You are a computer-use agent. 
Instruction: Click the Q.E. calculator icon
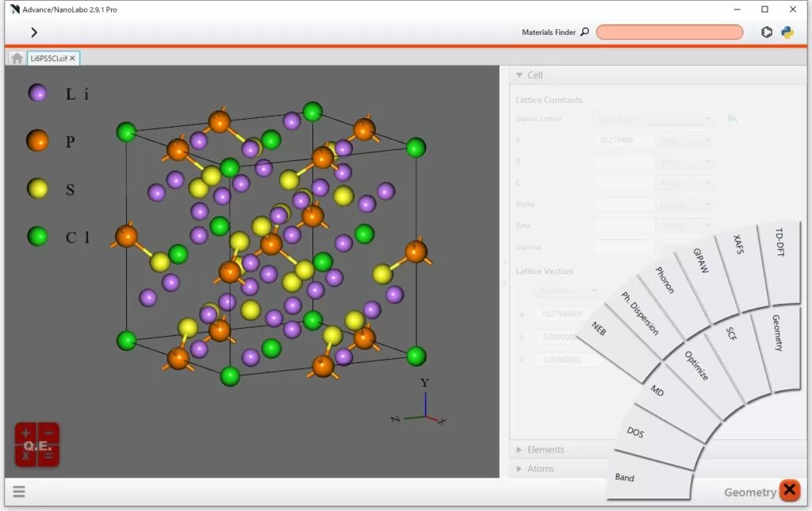(37, 444)
